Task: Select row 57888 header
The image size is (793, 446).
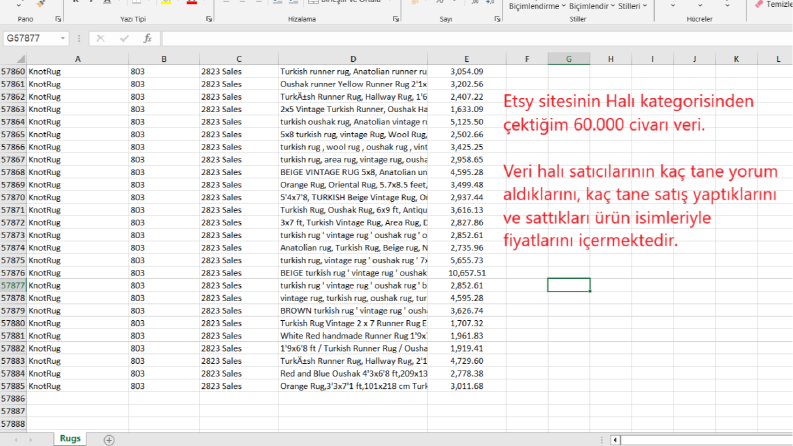Action: tap(13, 424)
